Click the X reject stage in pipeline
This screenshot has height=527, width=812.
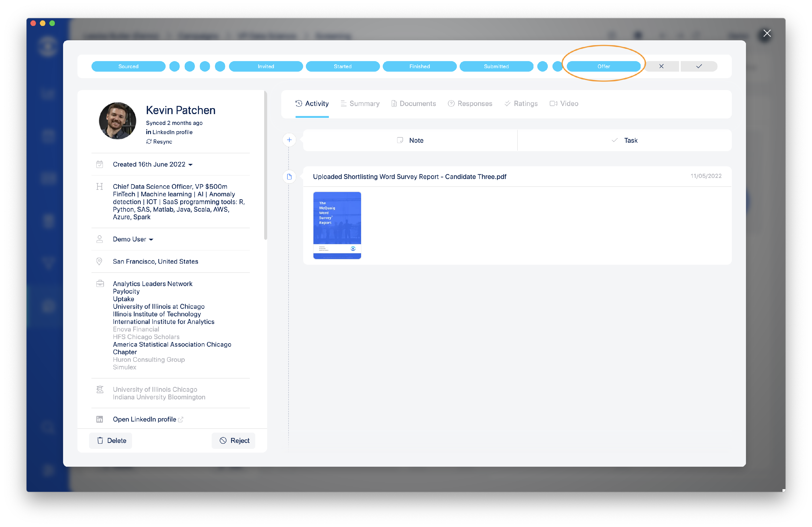point(661,66)
